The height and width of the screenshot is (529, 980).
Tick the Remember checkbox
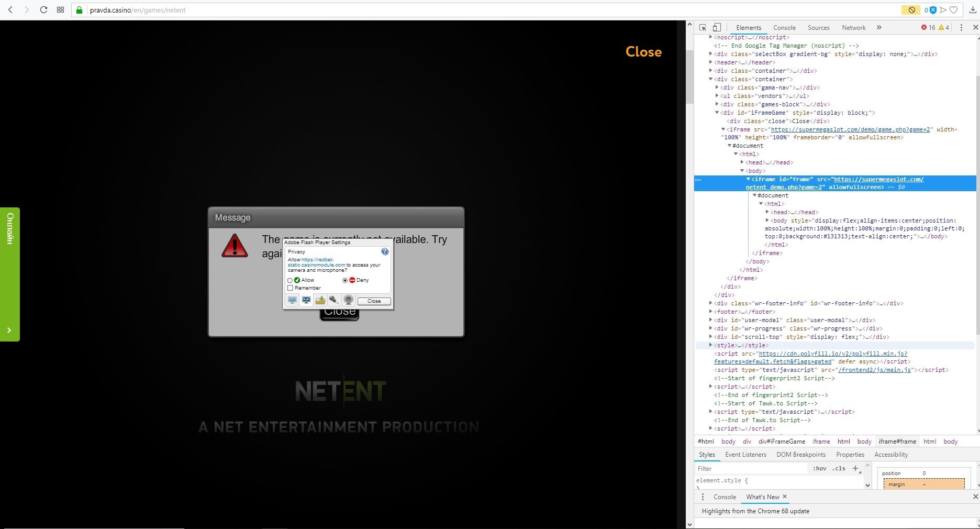coord(290,288)
